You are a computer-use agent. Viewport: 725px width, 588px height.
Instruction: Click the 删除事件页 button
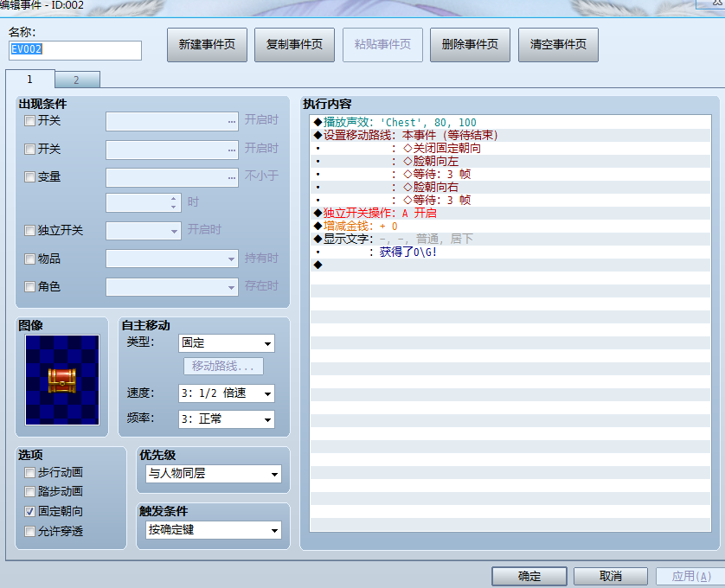470,45
